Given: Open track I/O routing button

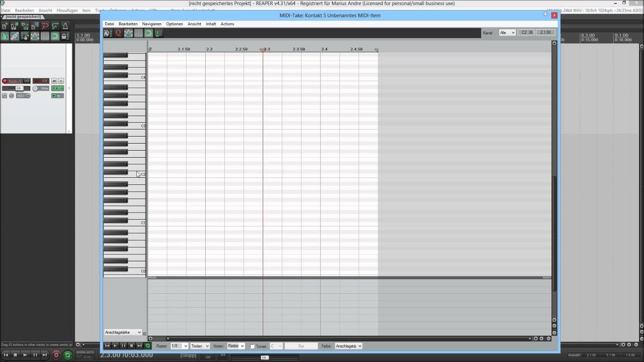Looking at the screenshot, I should point(27,81).
